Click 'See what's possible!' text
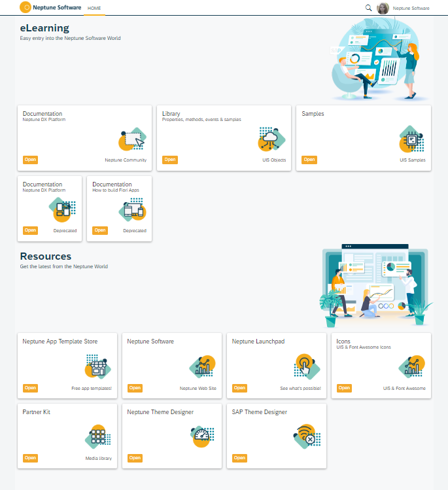The image size is (448, 490). click(x=300, y=388)
